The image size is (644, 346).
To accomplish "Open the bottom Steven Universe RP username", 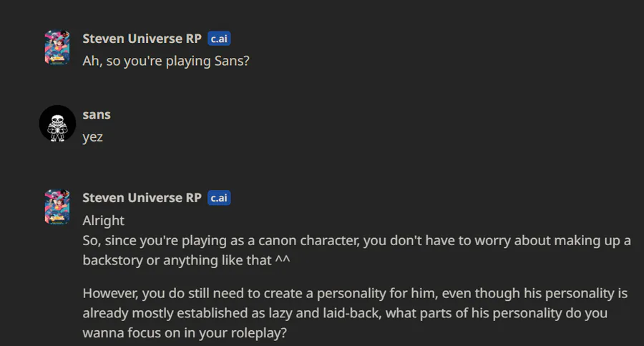I will click(x=142, y=198).
